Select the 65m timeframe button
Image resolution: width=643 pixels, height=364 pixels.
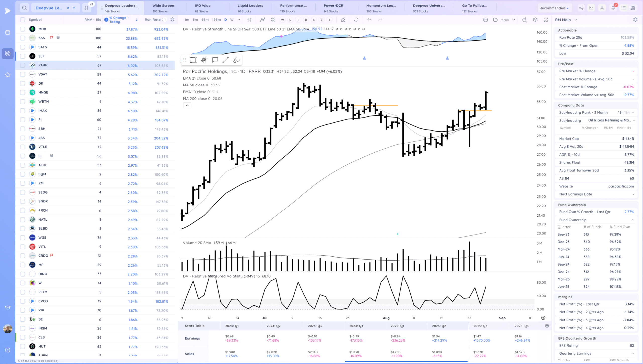pos(205,20)
